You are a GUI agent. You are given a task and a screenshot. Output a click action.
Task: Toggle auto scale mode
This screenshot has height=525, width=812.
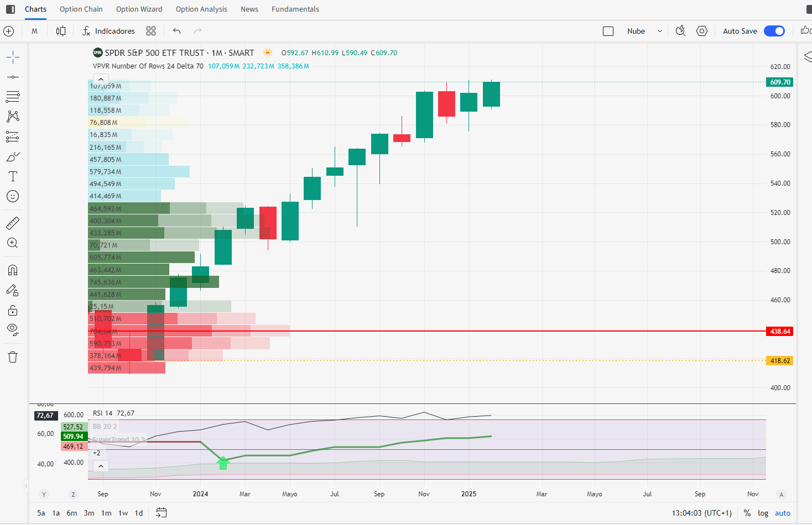[x=783, y=513]
